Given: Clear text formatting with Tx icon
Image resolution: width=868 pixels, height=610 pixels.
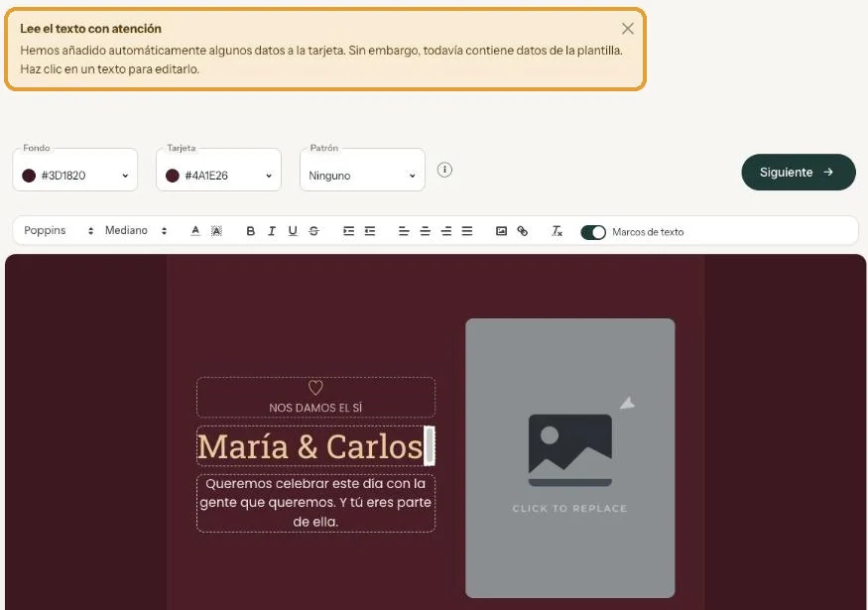Looking at the screenshot, I should [x=557, y=231].
